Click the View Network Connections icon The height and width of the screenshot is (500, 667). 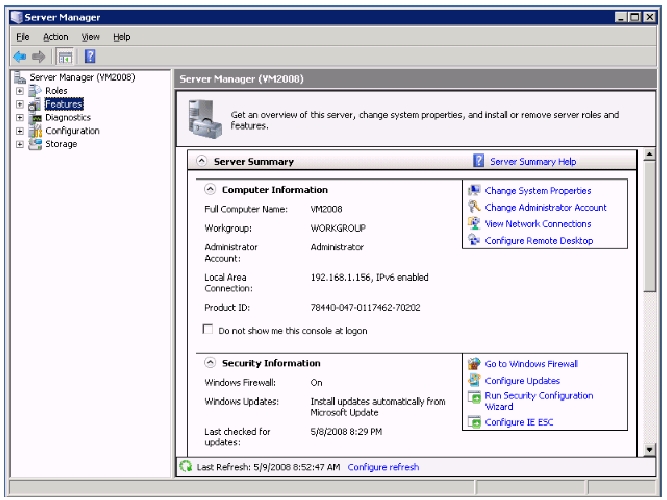coord(474,223)
